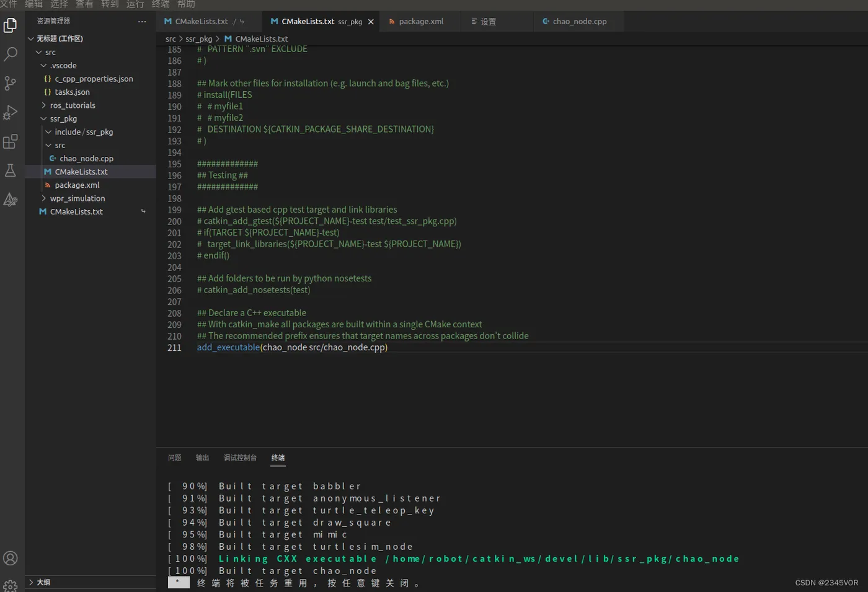This screenshot has height=592, width=868.
Task: Click the add_executable line of code
Action: 292,347
